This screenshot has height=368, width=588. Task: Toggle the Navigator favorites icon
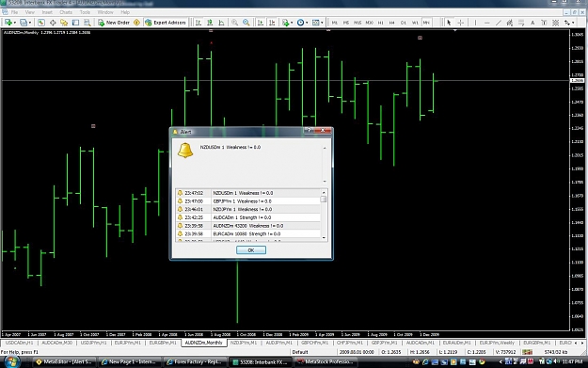tap(64, 23)
